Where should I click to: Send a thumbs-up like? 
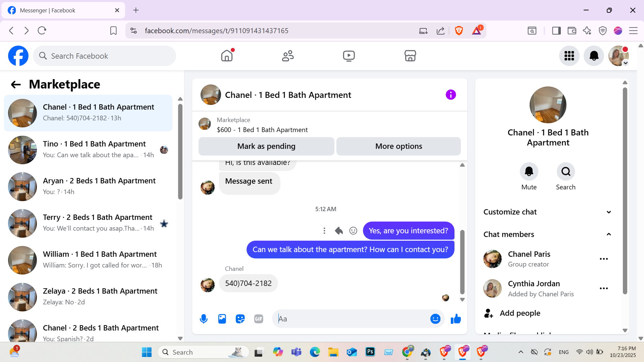(455, 319)
